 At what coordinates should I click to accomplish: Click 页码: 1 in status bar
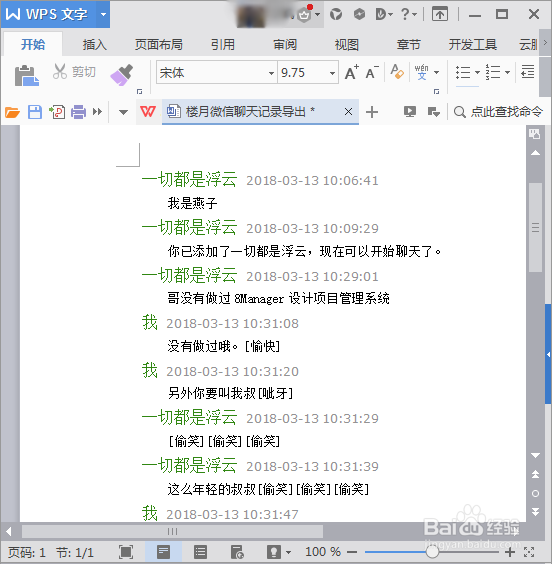point(27,552)
